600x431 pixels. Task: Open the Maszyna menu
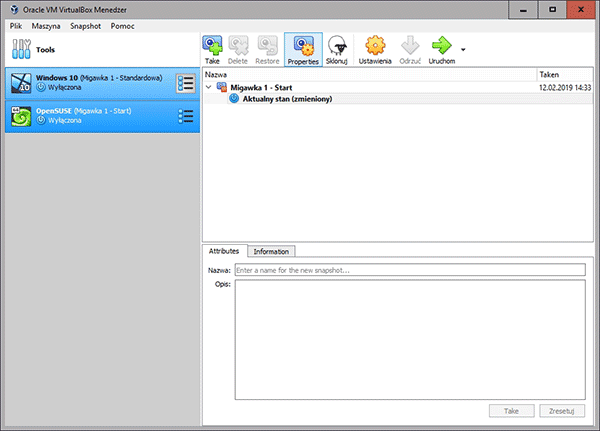pos(46,26)
